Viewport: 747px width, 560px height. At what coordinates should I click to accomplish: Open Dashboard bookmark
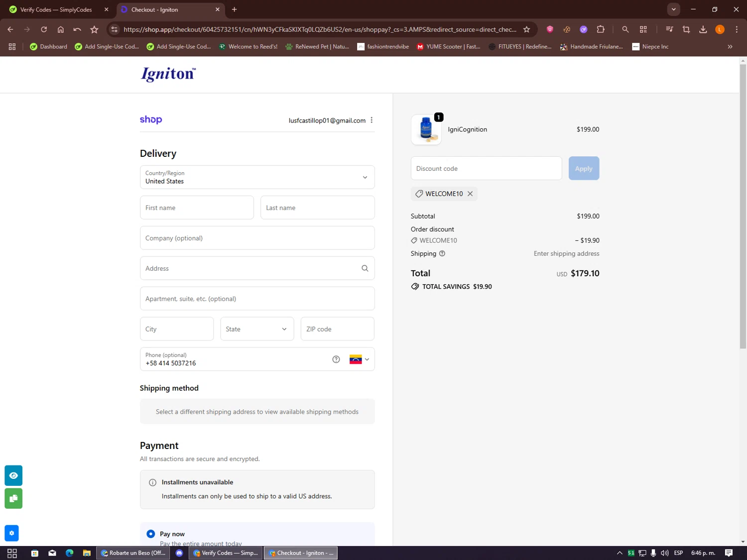48,46
